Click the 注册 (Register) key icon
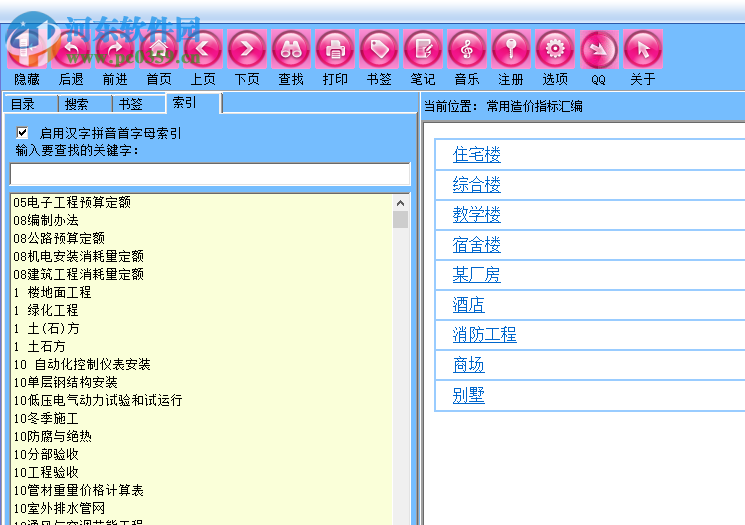The height and width of the screenshot is (525, 745). pyautogui.click(x=511, y=48)
